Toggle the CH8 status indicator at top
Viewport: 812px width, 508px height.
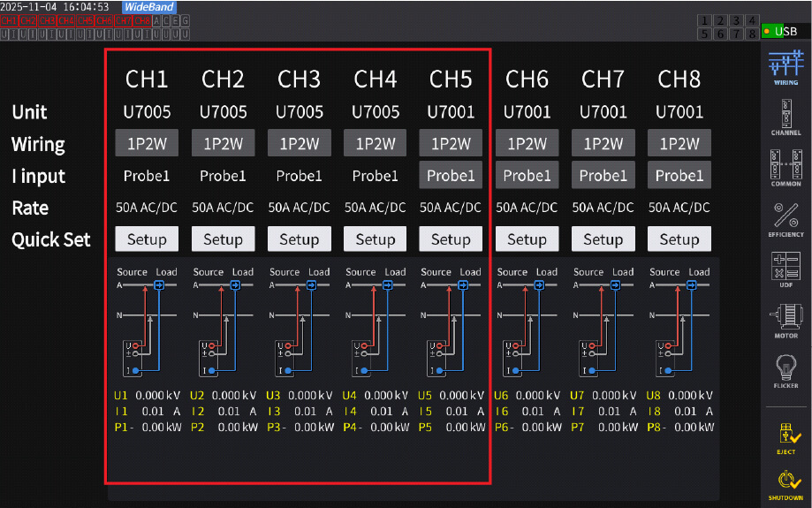coord(143,19)
